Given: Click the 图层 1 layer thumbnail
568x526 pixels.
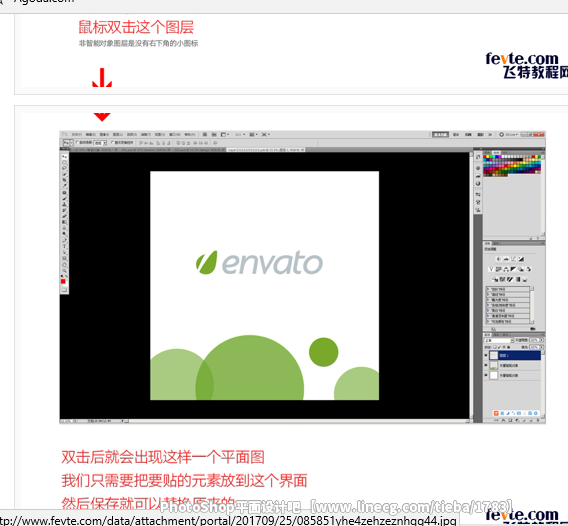Looking at the screenshot, I should (494, 355).
